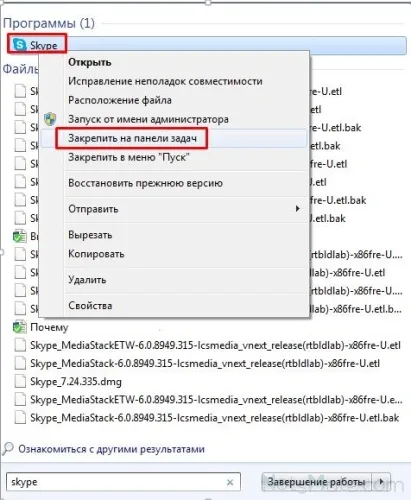Click the Программы (1) header

[x=49, y=23]
